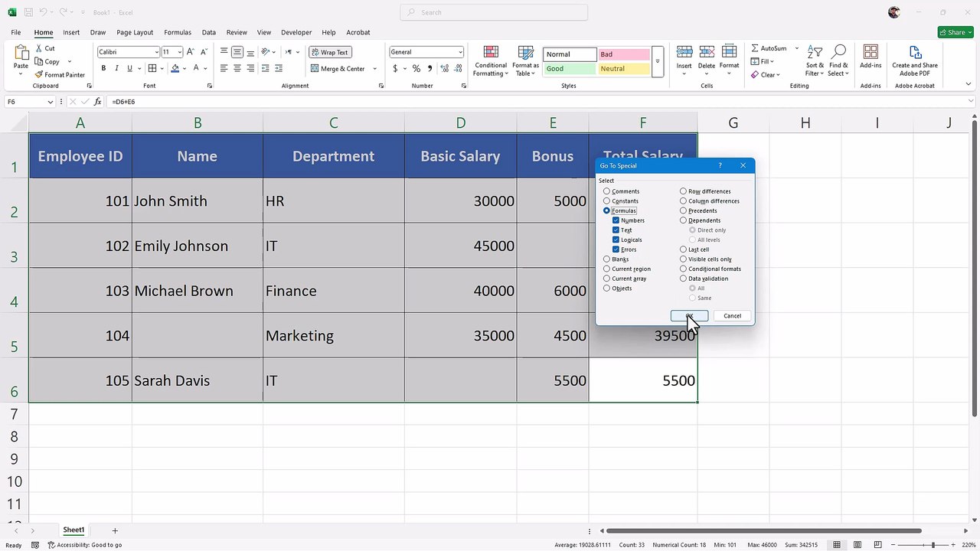
Task: Click the Paste clipboard icon
Action: (21, 53)
